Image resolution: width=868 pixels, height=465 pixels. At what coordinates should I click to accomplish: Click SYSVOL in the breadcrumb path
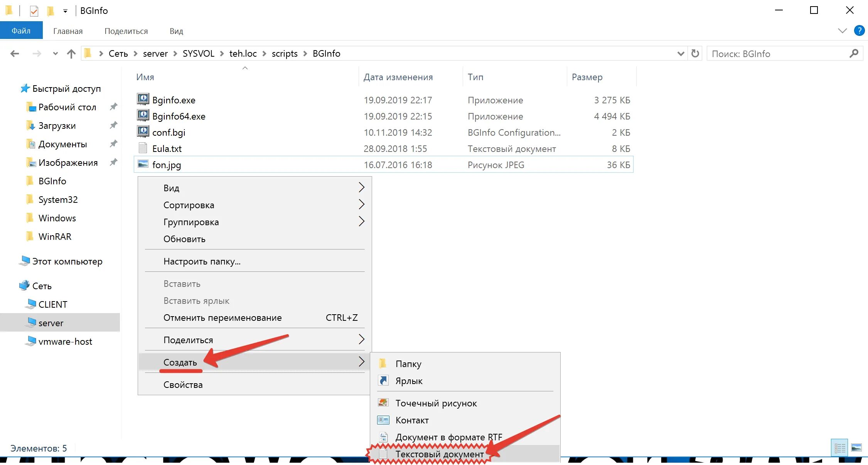198,54
